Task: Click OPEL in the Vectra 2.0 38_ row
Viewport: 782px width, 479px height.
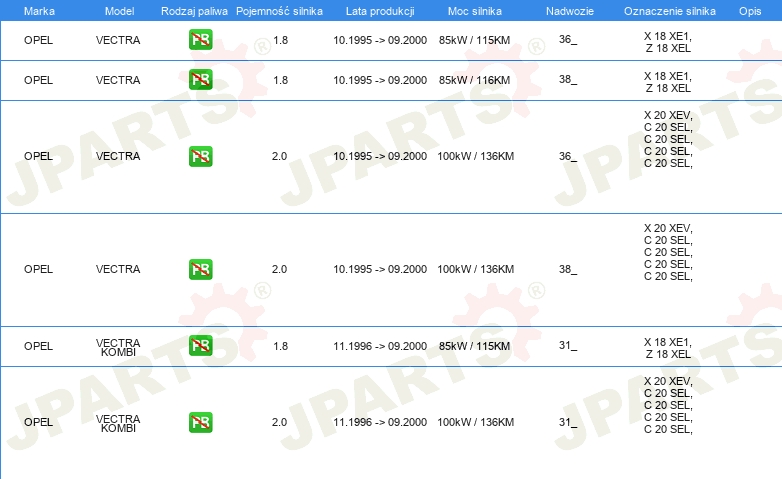Action: [x=38, y=269]
